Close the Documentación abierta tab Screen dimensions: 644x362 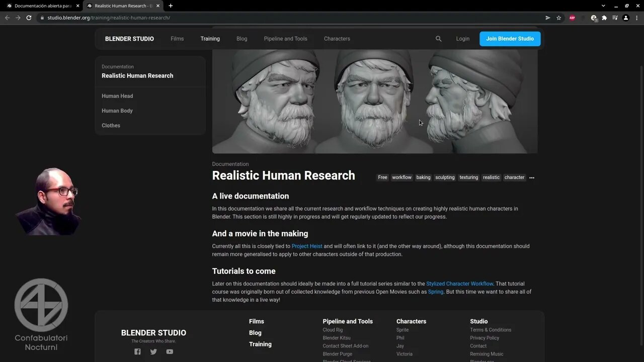pos(77,6)
